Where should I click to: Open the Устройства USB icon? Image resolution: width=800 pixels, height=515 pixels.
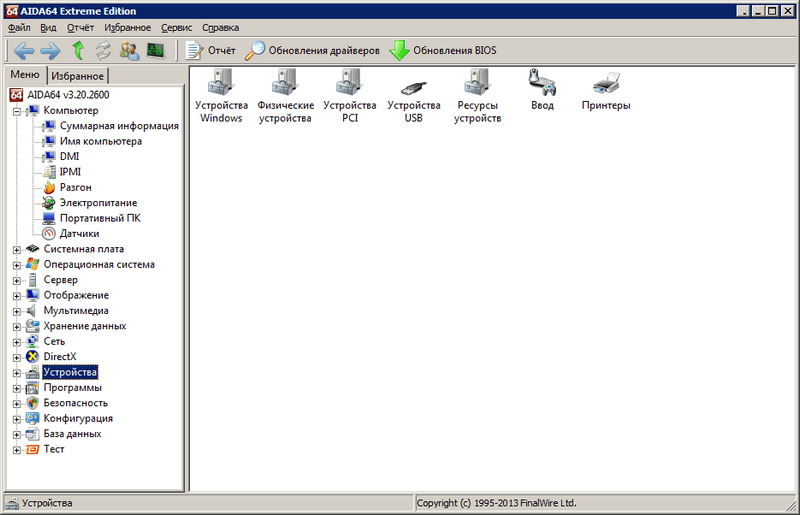tap(413, 84)
